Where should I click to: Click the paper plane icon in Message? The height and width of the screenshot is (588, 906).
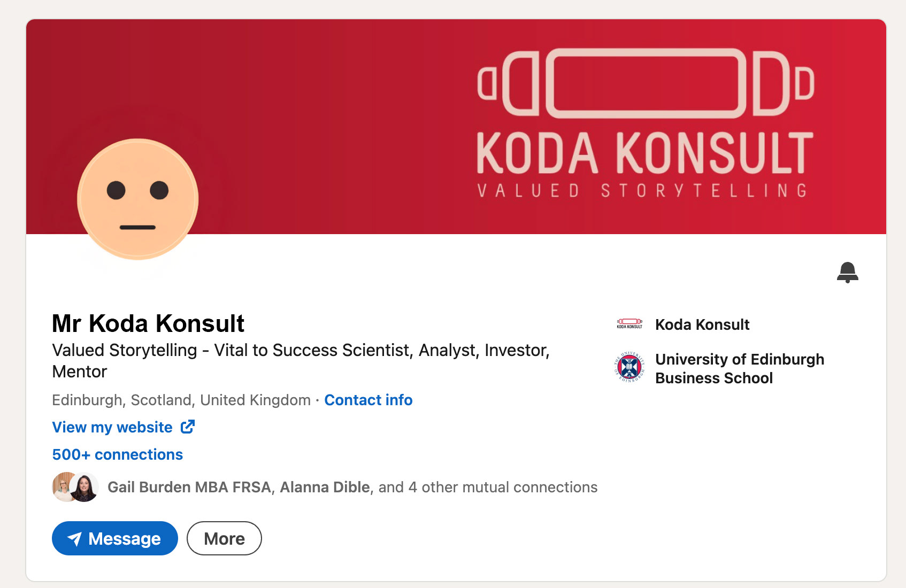click(x=75, y=539)
